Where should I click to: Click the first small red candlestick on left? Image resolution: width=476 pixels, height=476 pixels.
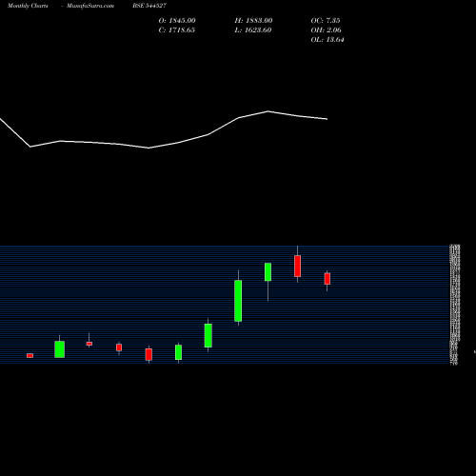coord(30,355)
